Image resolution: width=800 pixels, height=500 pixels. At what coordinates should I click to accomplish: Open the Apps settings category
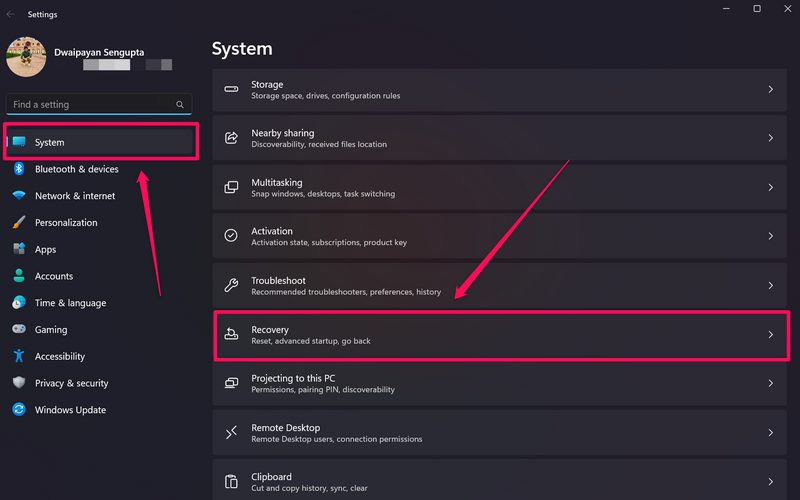click(x=46, y=250)
